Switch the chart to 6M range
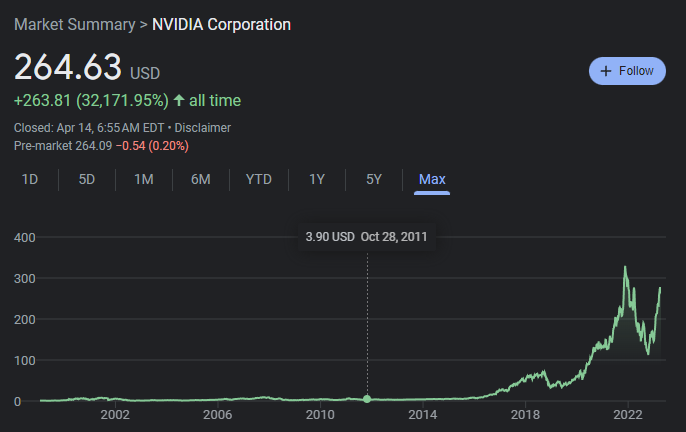 (200, 179)
